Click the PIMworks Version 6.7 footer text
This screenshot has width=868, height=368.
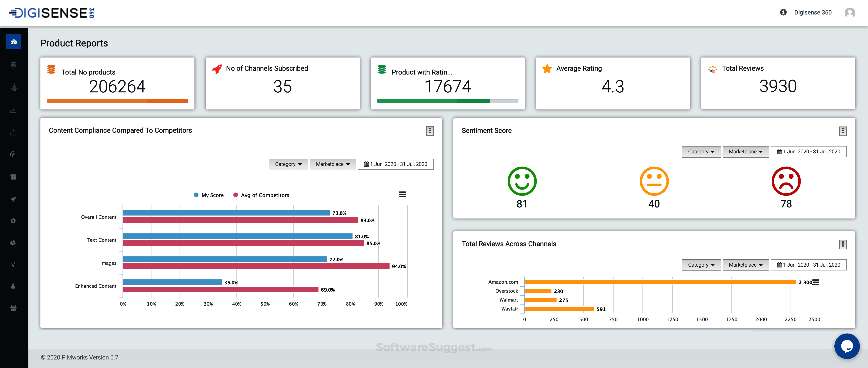coord(80,358)
